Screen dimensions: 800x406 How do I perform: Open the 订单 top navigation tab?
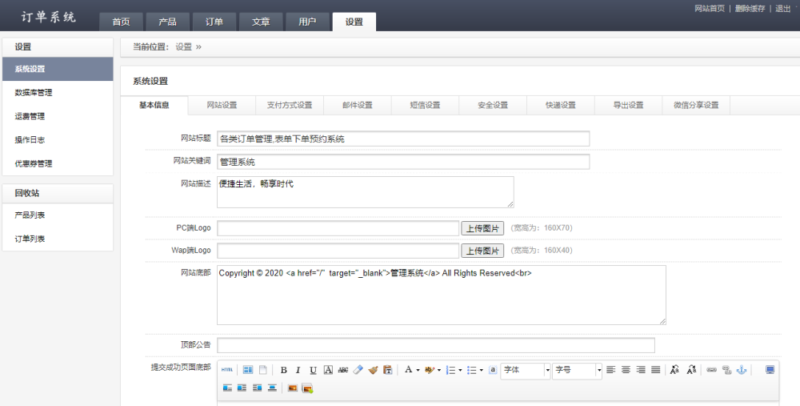(x=214, y=22)
